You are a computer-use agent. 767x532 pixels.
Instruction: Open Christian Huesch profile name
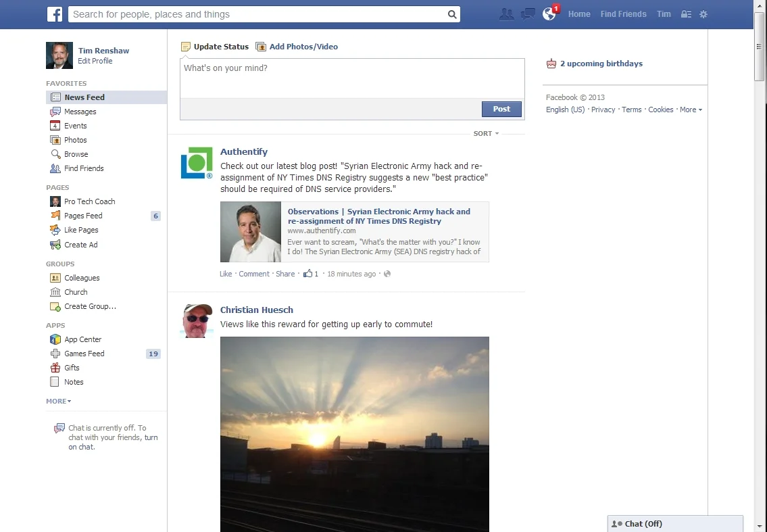pyautogui.click(x=256, y=310)
